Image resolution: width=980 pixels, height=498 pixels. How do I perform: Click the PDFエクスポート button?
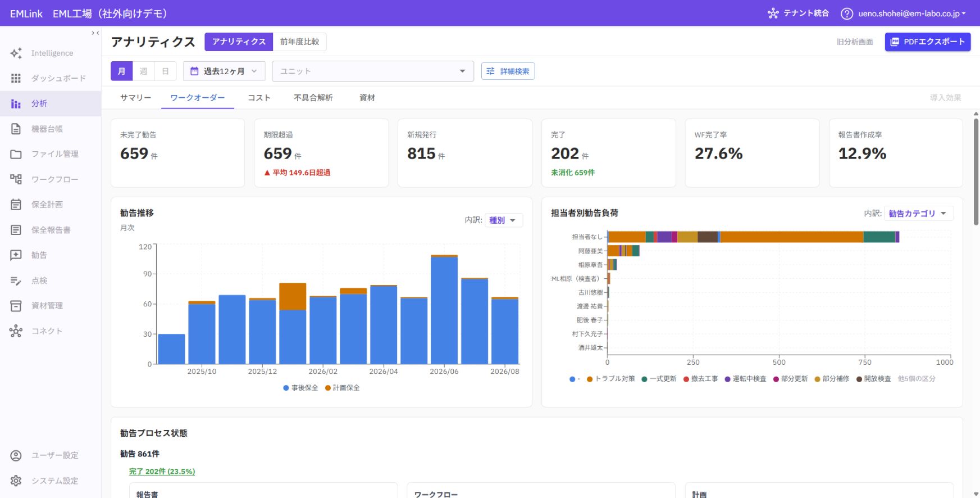pos(927,42)
